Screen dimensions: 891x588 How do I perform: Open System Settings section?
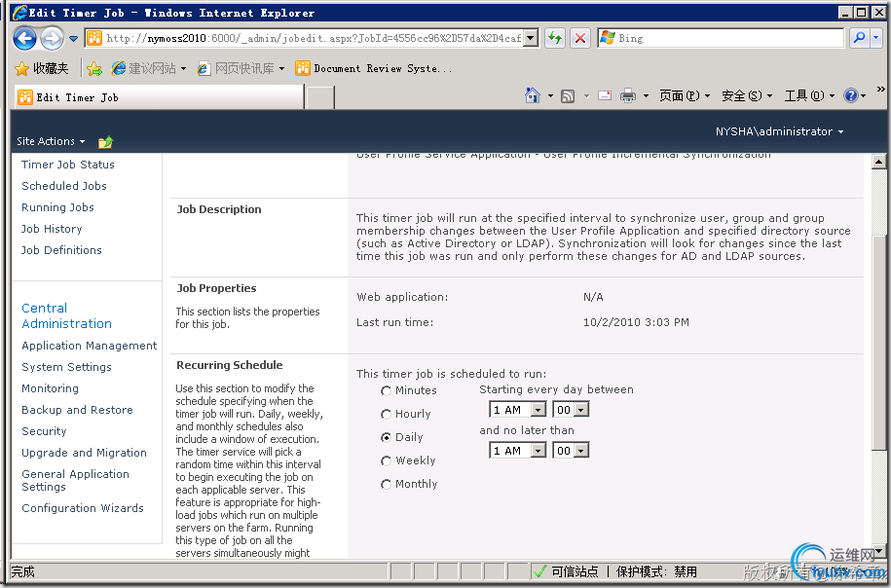(x=66, y=367)
